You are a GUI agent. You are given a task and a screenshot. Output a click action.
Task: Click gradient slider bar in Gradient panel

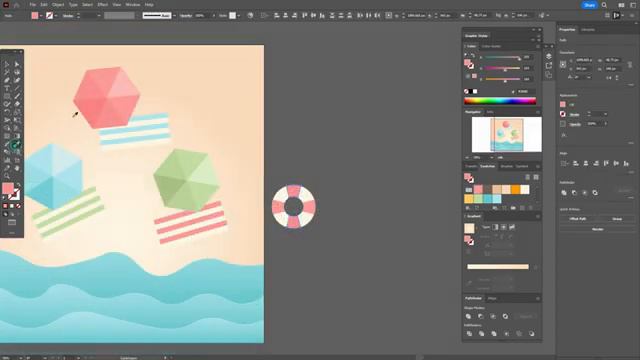pyautogui.click(x=498, y=267)
